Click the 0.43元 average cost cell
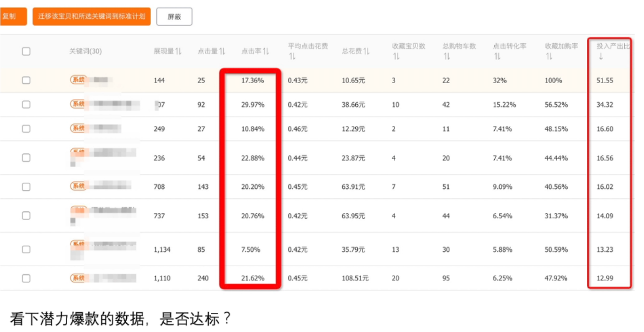The height and width of the screenshot is (332, 644). pyautogui.click(x=298, y=80)
